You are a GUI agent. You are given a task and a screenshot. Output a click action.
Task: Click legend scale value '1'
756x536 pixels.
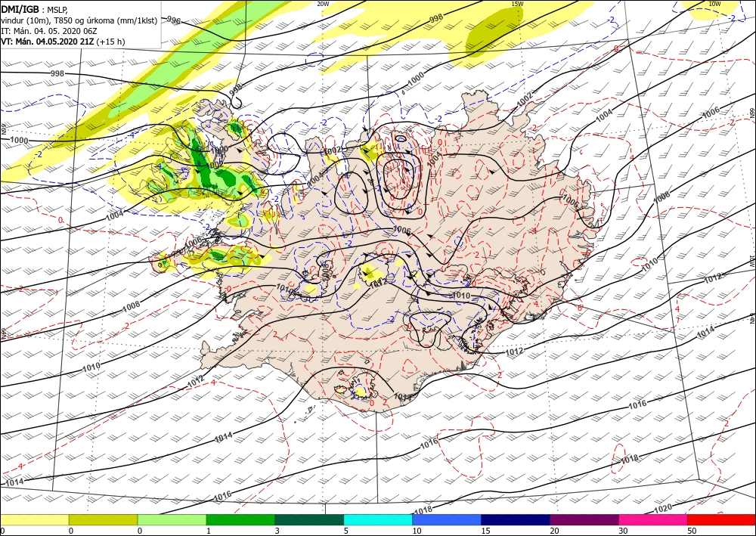coord(209,531)
